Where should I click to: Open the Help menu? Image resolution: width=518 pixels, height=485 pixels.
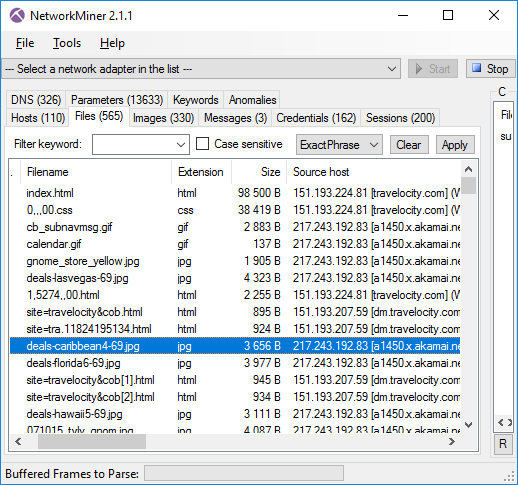coord(112,43)
